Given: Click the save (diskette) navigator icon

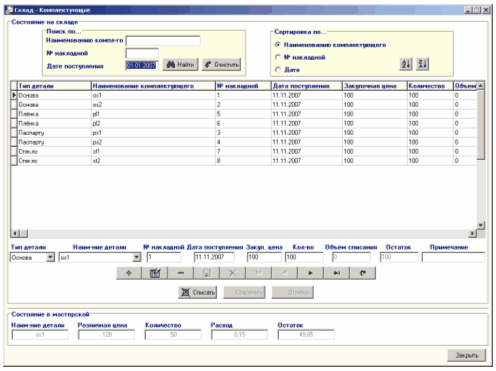Looking at the screenshot, I should [207, 273].
